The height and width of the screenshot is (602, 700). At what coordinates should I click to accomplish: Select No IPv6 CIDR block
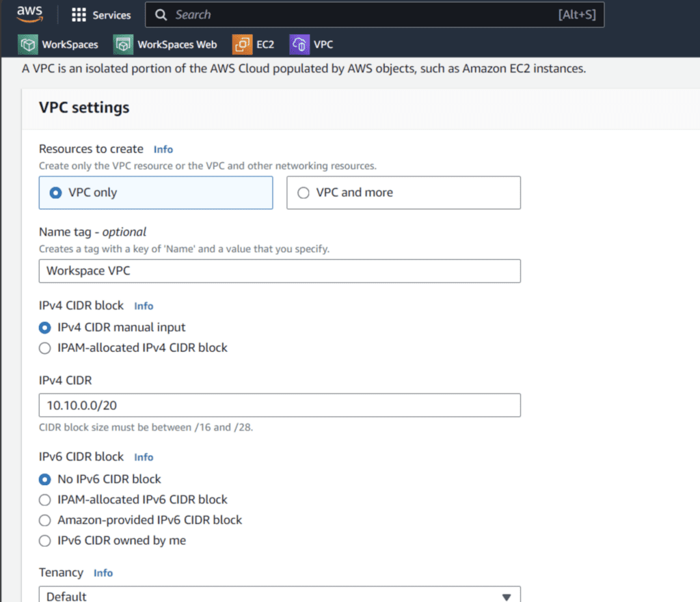click(x=44, y=479)
